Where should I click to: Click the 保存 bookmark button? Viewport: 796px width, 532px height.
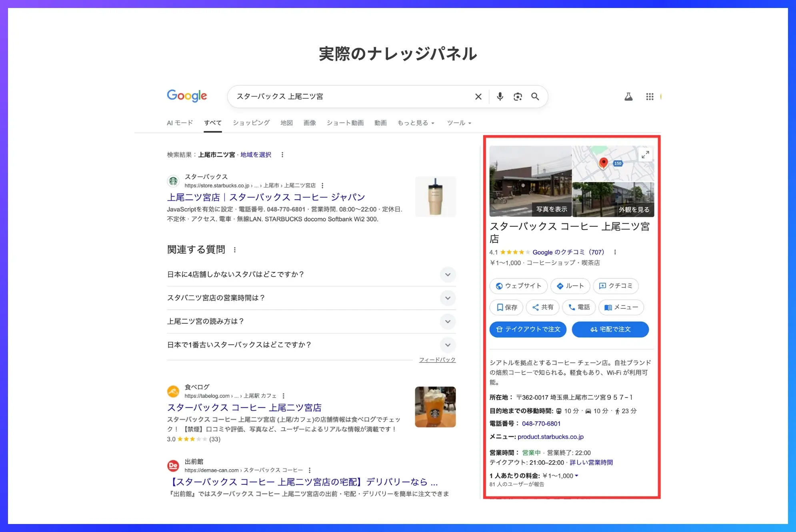tap(506, 307)
